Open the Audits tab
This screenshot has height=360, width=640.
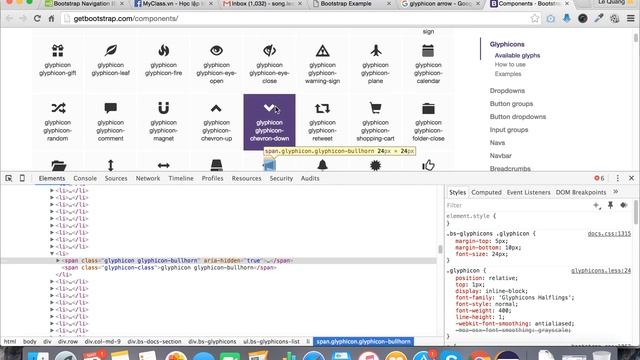[310, 178]
